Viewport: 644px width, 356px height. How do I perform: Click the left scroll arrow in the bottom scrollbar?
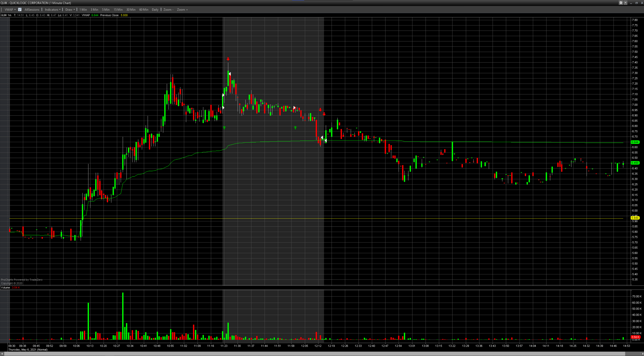[x=2, y=354]
